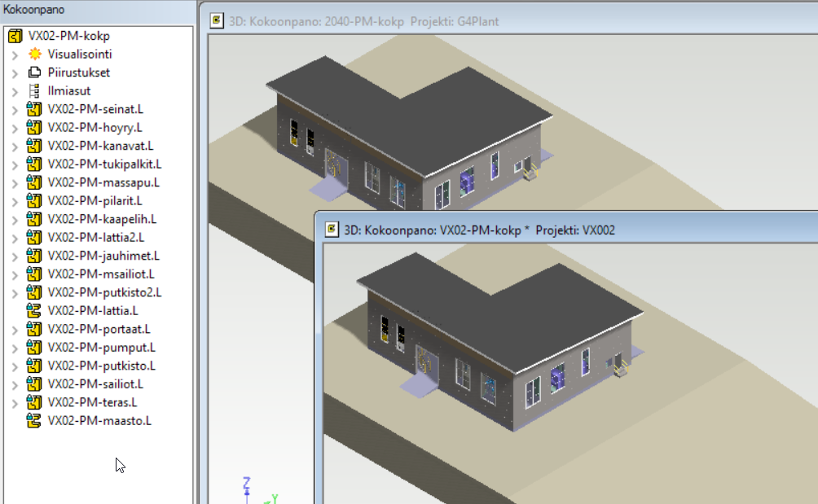Activate the 2040-PM-kokp G4Plant window title

pyautogui.click(x=363, y=21)
